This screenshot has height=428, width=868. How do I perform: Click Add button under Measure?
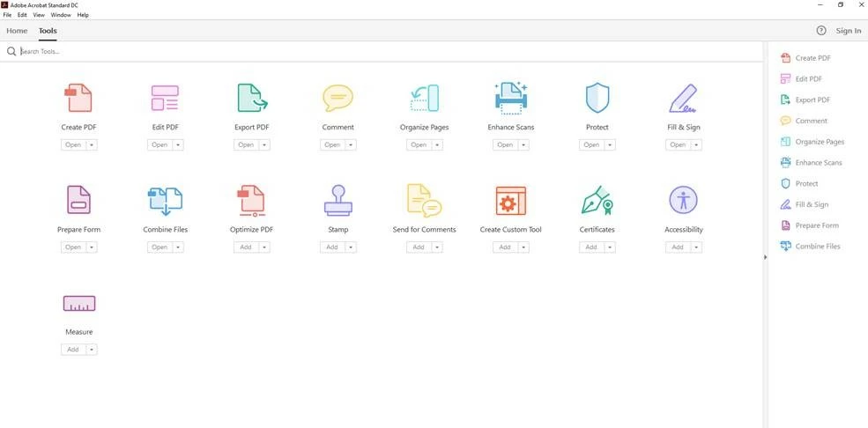[73, 350]
